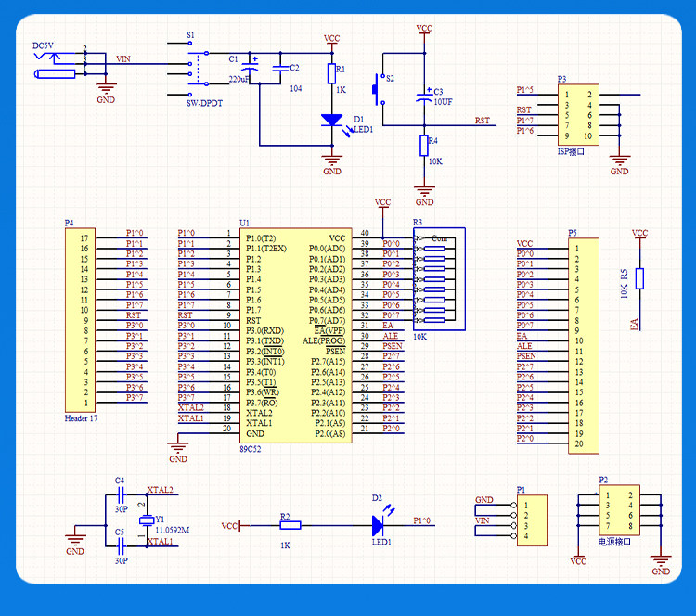This screenshot has width=696, height=616.
Task: Click resistor R2 symbol
Action: (x=290, y=525)
